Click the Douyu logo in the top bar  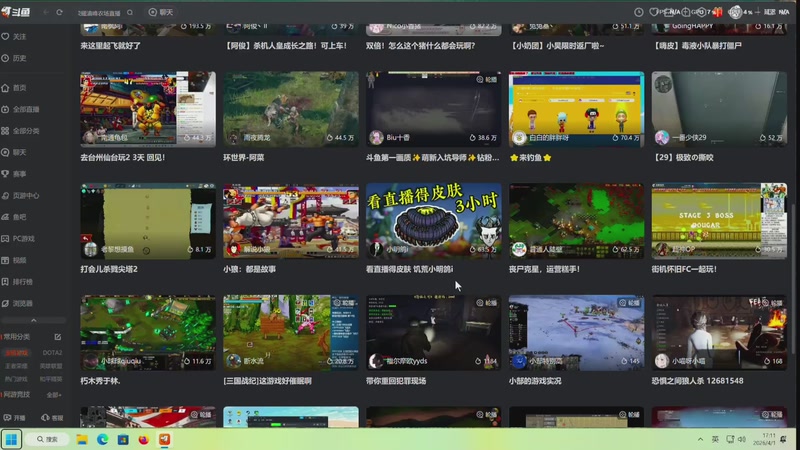click(15, 12)
